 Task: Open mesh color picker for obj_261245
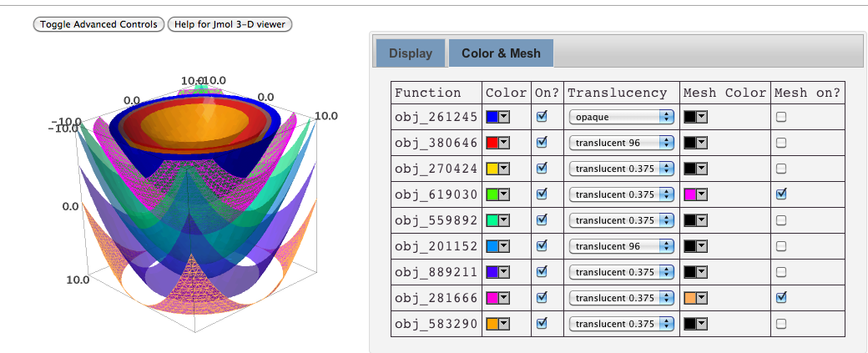click(x=695, y=118)
